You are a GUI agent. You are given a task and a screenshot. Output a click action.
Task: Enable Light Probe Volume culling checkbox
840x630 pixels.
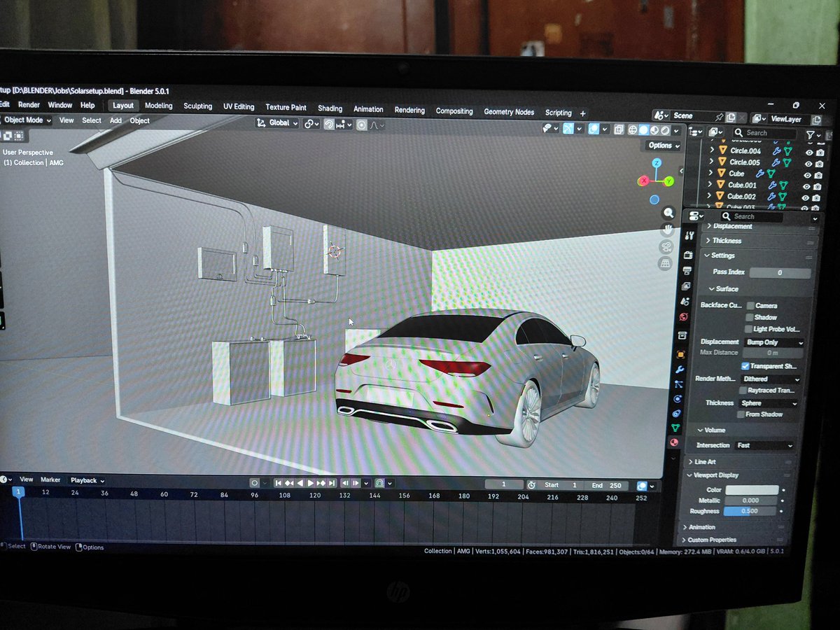[749, 329]
